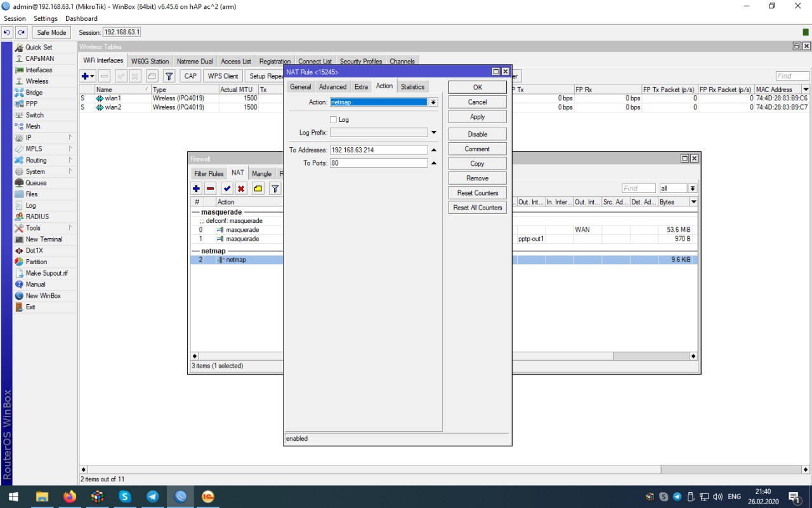Toggle Safe Mode button
The height and width of the screenshot is (508, 812).
click(51, 32)
